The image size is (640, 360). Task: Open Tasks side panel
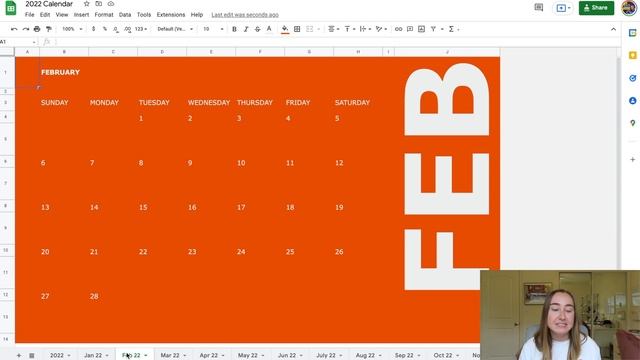(x=632, y=78)
